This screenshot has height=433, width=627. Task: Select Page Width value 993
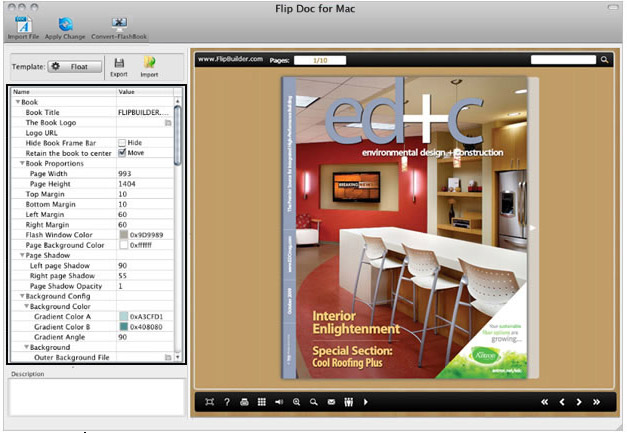click(x=125, y=174)
